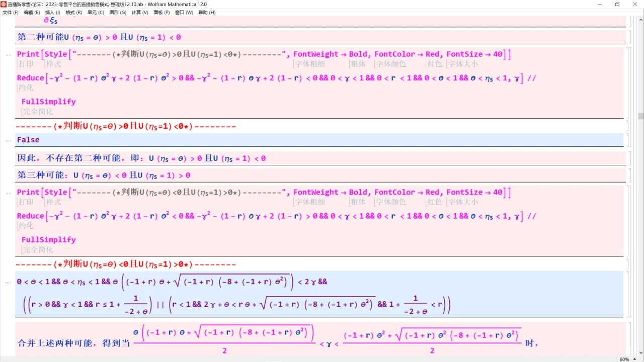Click 'FontColor → Red' in the first Print input

tap(407, 54)
